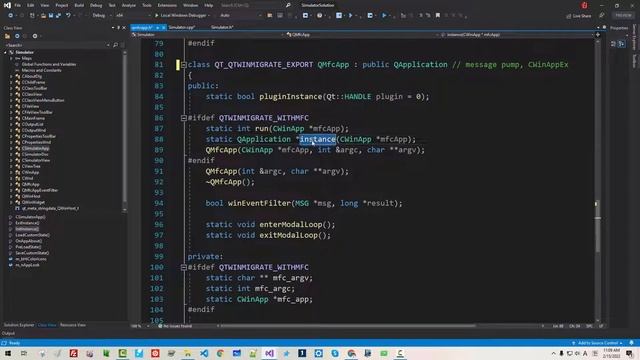
Task: Click the Preview button at top right
Action: [x=623, y=16]
